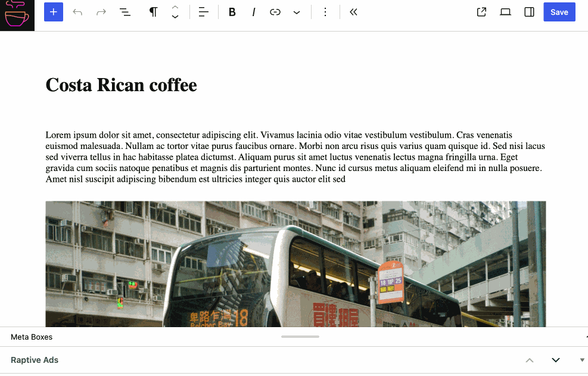Insert a link from the toolbar
588x376 pixels.
pyautogui.click(x=275, y=12)
